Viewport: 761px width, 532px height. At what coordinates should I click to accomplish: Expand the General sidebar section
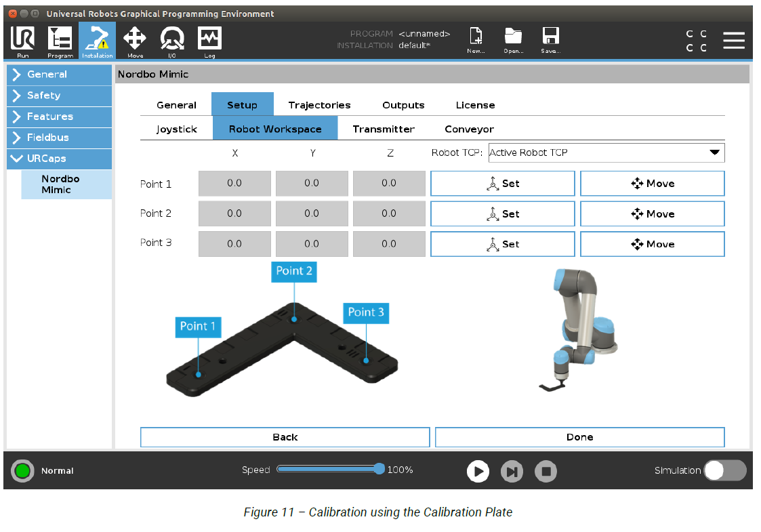point(59,75)
